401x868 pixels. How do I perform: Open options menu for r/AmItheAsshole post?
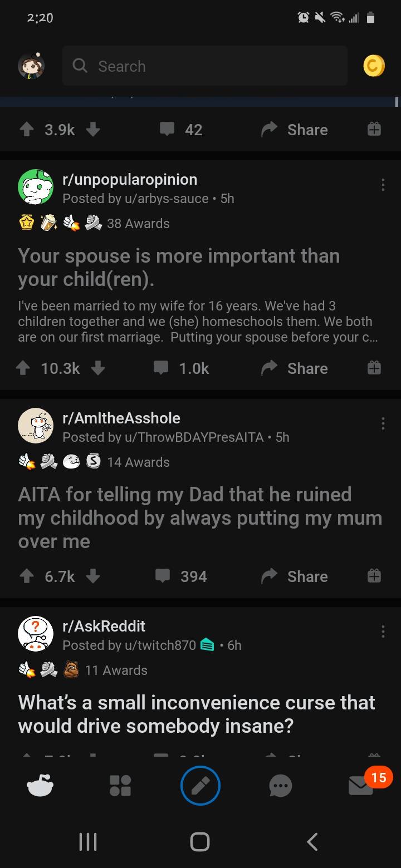383,423
